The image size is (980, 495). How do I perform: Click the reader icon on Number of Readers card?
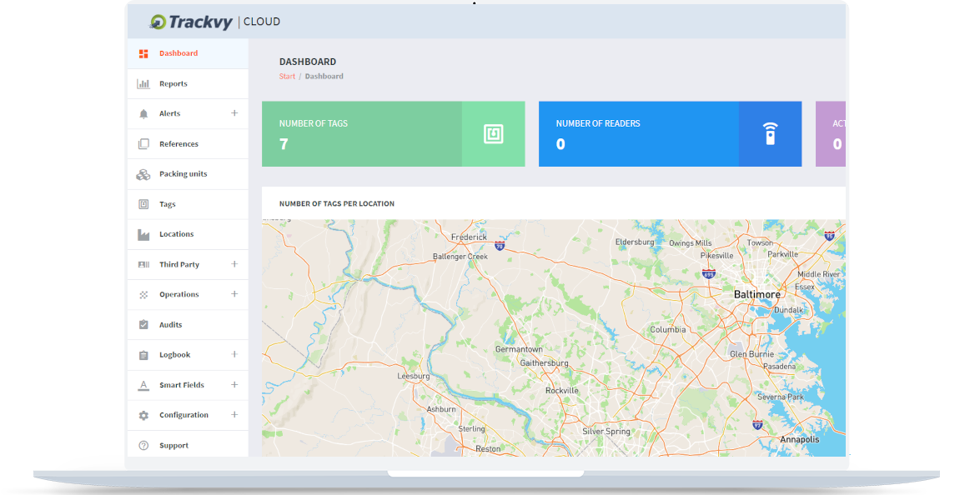(771, 133)
